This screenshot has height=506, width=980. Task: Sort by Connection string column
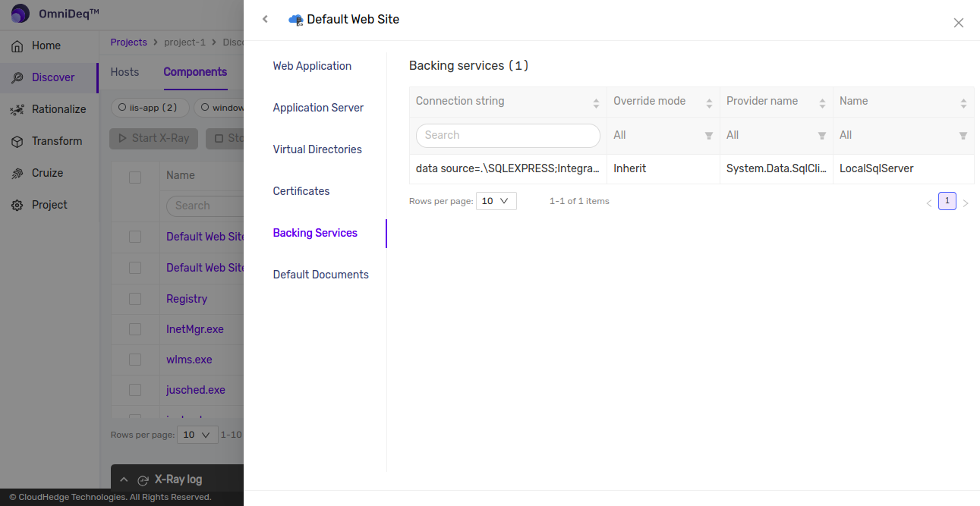click(596, 102)
